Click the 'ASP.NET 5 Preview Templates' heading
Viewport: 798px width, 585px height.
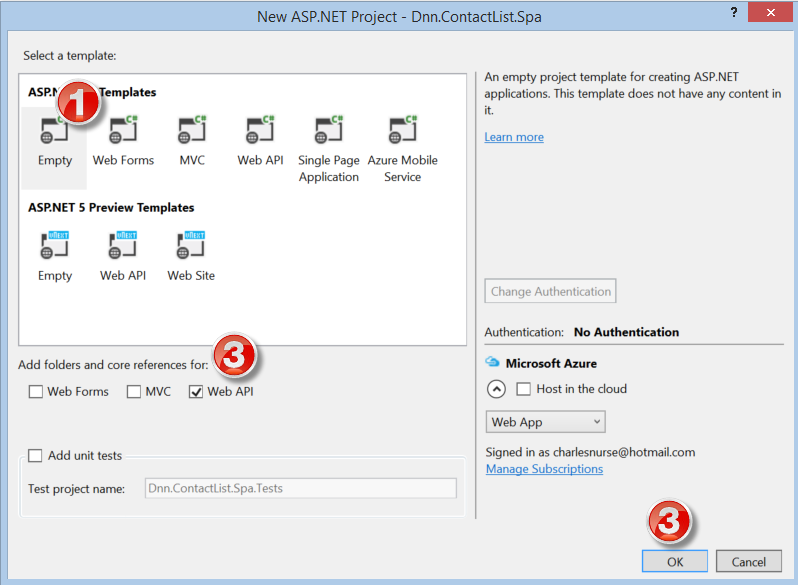(111, 208)
